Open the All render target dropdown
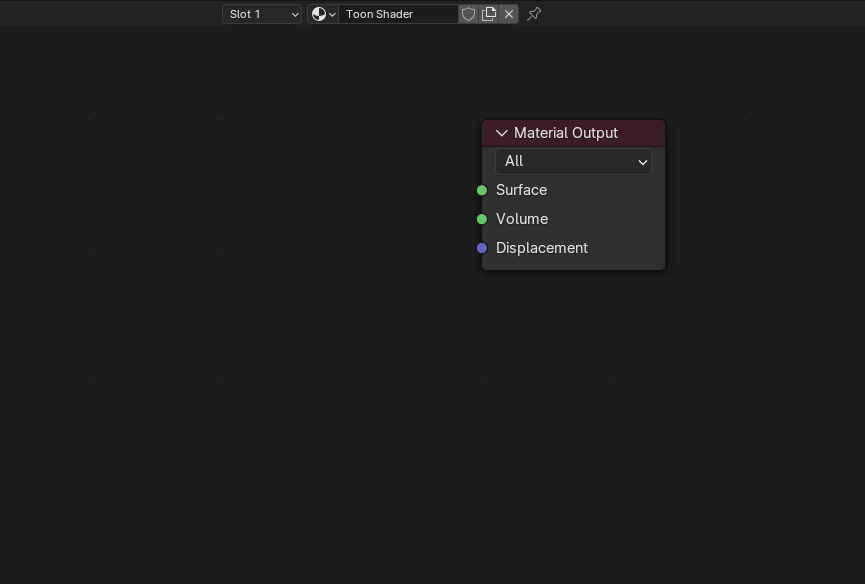865x584 pixels. point(573,162)
